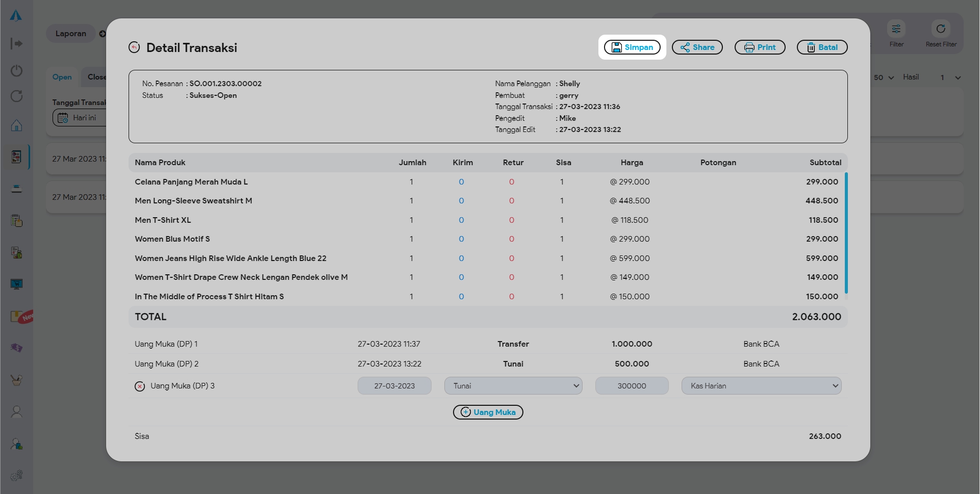The width and height of the screenshot is (980, 494).
Task: Click the Simpan save button
Action: (632, 47)
